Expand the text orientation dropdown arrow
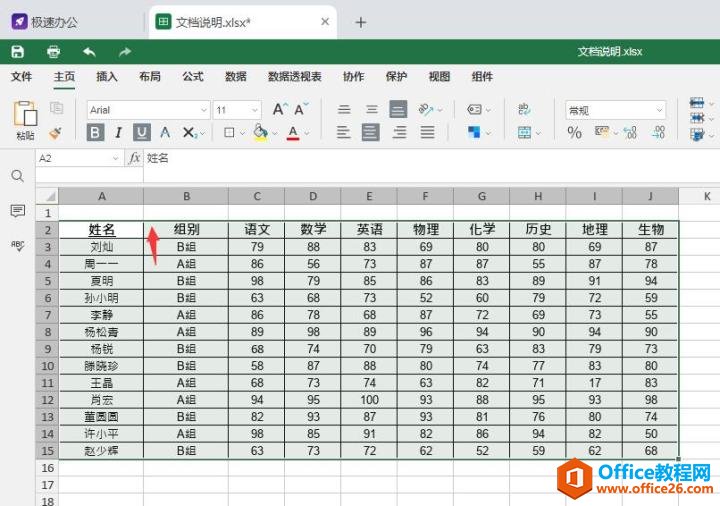Screen dimensions: 720x506 pos(440,110)
